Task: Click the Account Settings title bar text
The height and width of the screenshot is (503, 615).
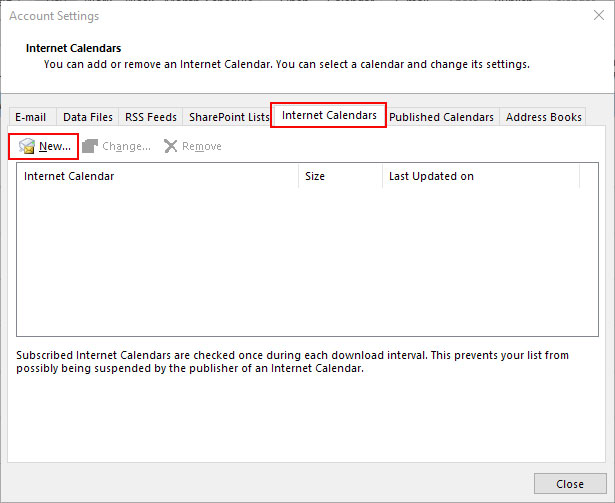Action: tap(55, 17)
